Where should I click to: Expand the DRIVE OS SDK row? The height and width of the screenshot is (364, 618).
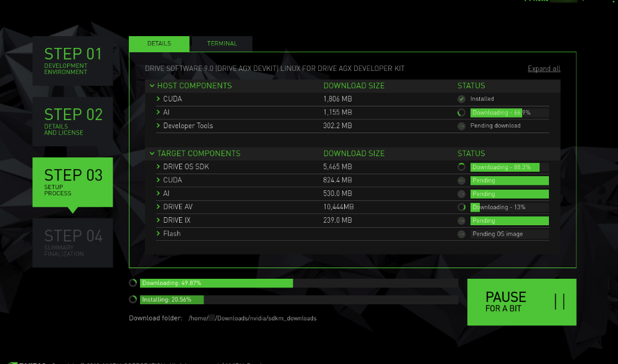(159, 167)
